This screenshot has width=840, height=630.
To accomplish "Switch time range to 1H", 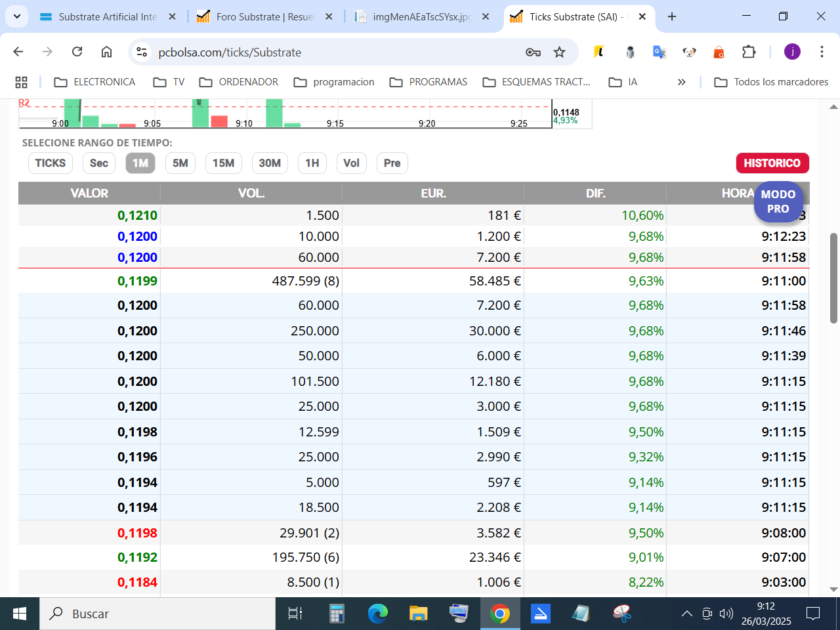I will 312,163.
